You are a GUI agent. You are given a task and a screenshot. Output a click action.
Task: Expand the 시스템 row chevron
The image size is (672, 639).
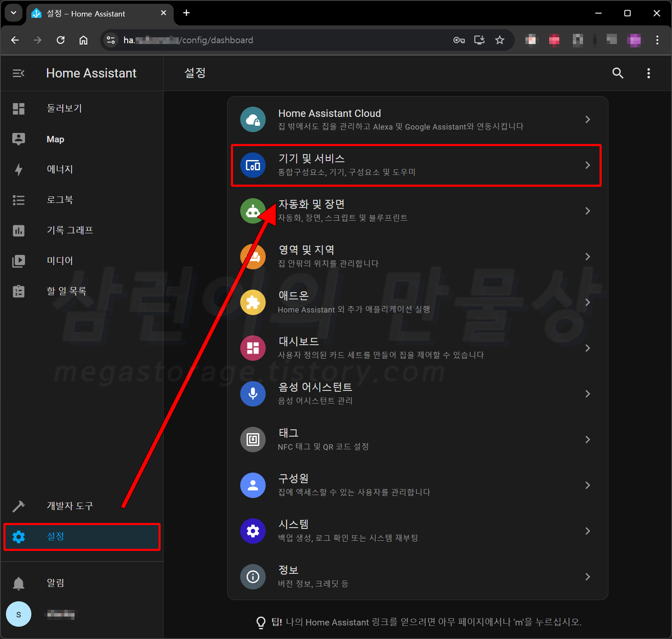[588, 531]
